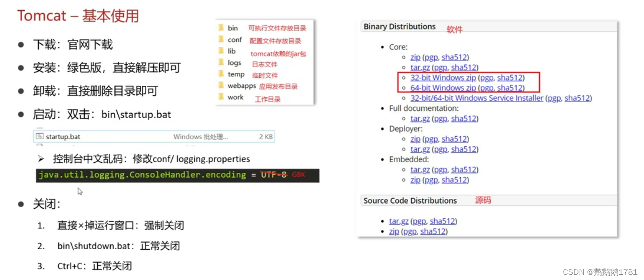Click the '直接×掉运行窗口：强制关闭' item
This screenshot has height=280, width=644.
click(x=121, y=225)
